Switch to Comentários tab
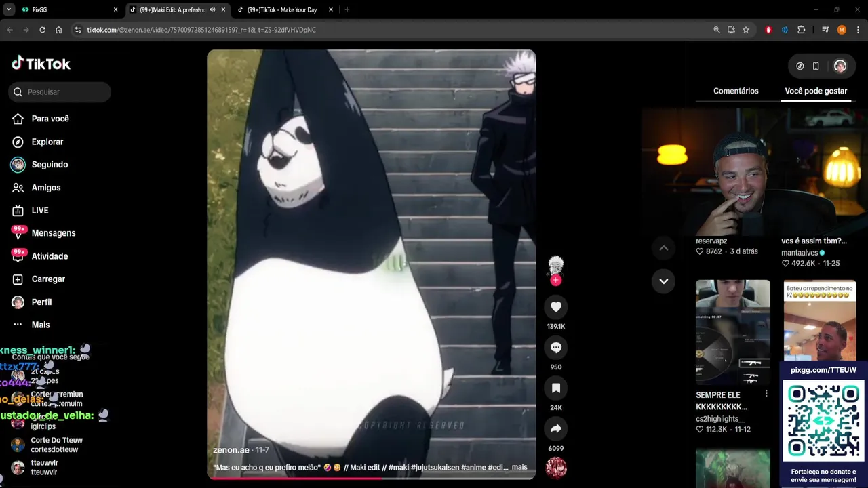Image resolution: width=868 pixels, height=488 pixels. click(736, 91)
